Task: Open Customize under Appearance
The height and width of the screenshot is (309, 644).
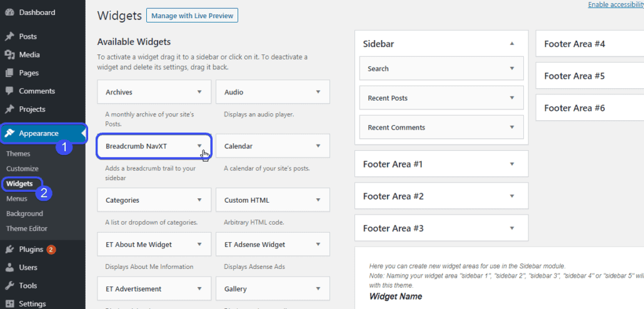Action: 22,168
